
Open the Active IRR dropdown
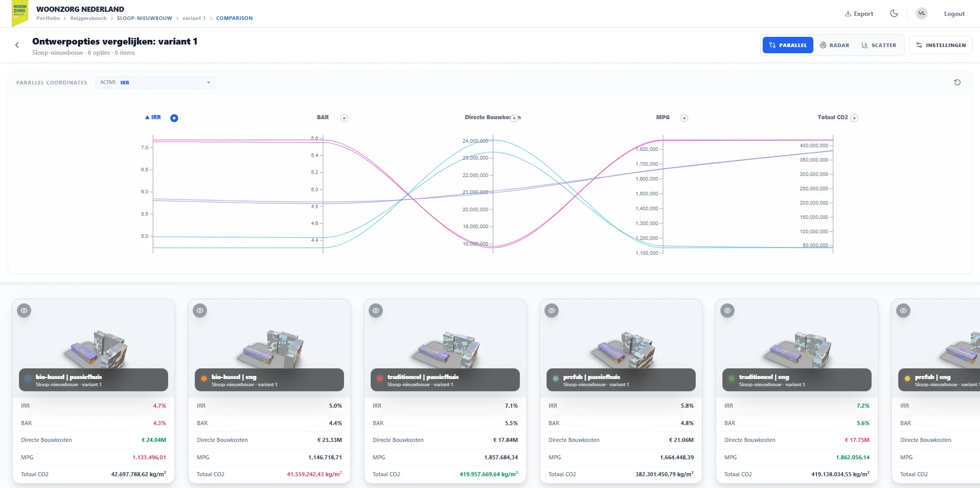155,82
